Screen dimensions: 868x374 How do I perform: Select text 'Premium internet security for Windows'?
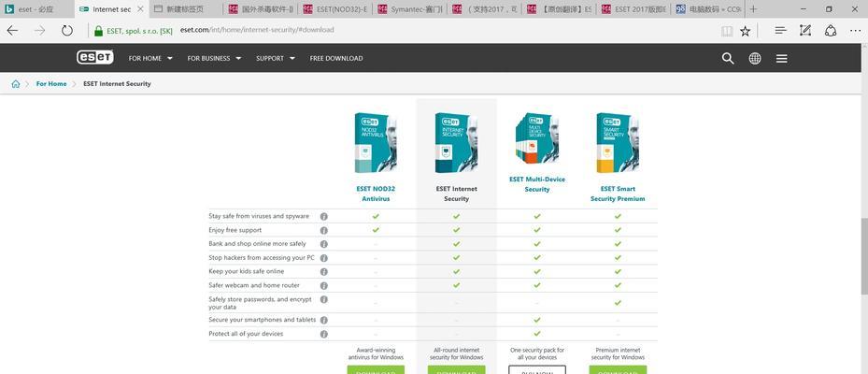[618, 353]
